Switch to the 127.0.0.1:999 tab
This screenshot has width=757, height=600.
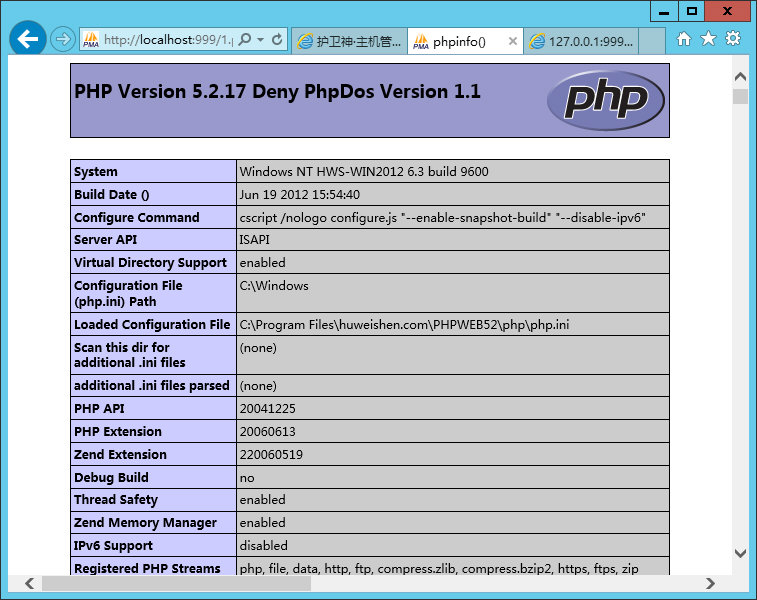(x=581, y=41)
